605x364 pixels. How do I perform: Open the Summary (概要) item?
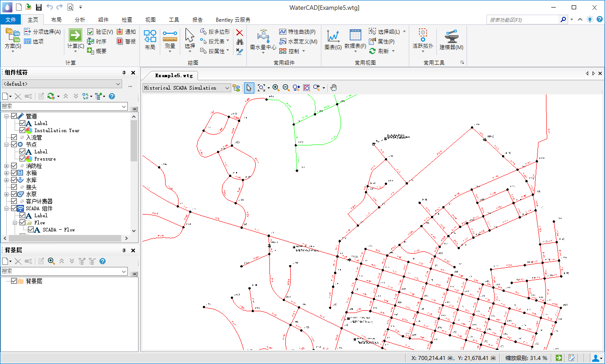click(x=97, y=51)
